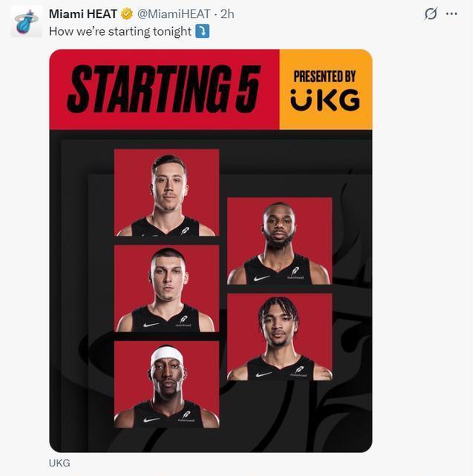The image size is (475, 476).
Task: Open the Miami HEAT profile avatar
Action: pos(27,22)
